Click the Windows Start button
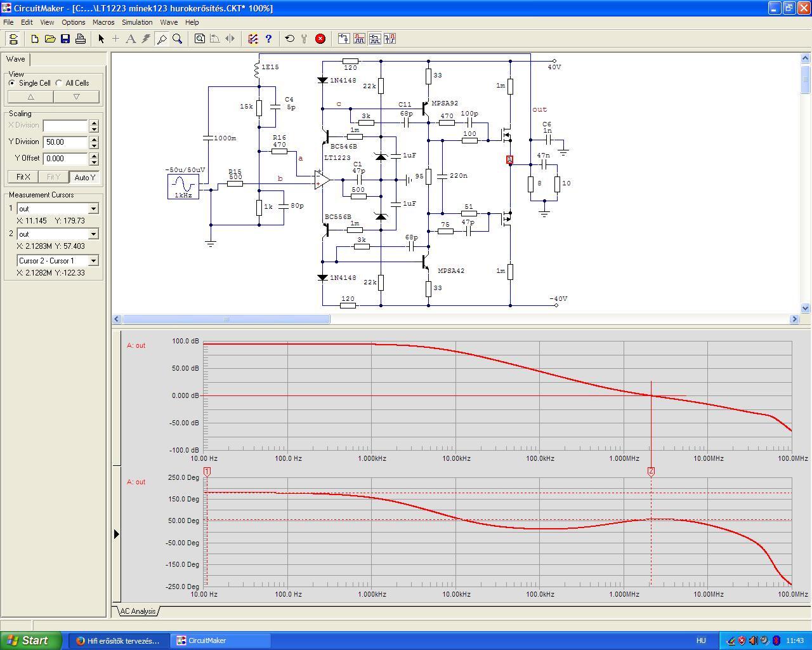The image size is (812, 650). coord(30,640)
